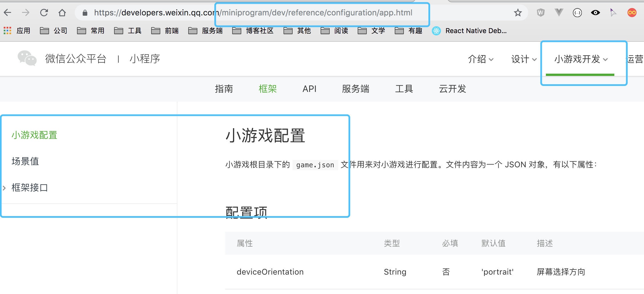644x294 pixels.
Task: Open 小游戏配置 in the sidebar
Action: [35, 135]
